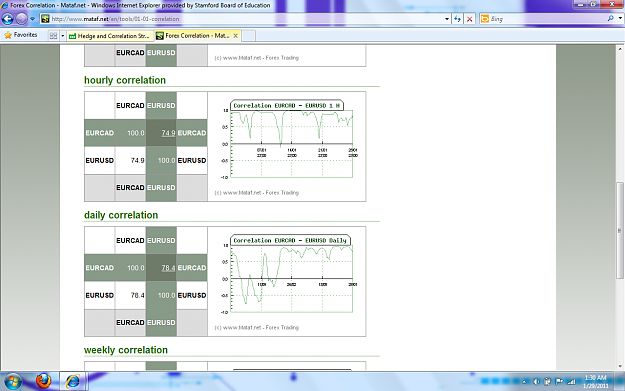This screenshot has height=391, width=625.
Task: Click the page scrollbar down arrow
Action: coord(620,366)
